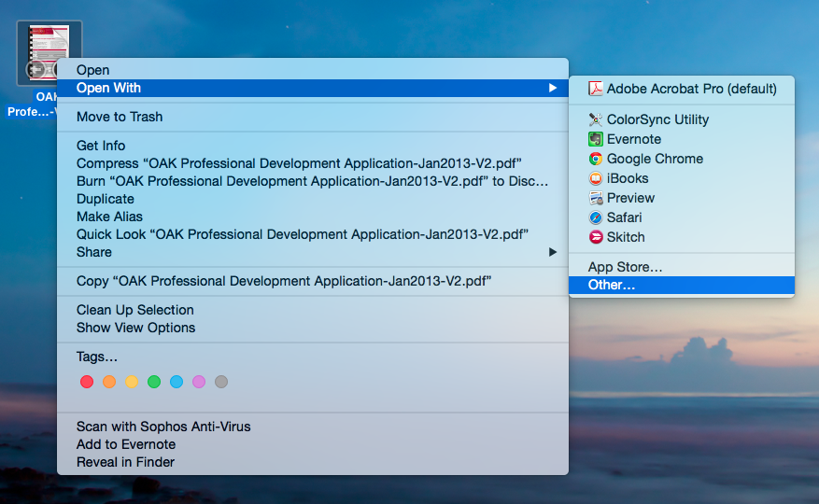819x504 pixels.
Task: Click the ColorSync Utility icon
Action: pos(596,119)
